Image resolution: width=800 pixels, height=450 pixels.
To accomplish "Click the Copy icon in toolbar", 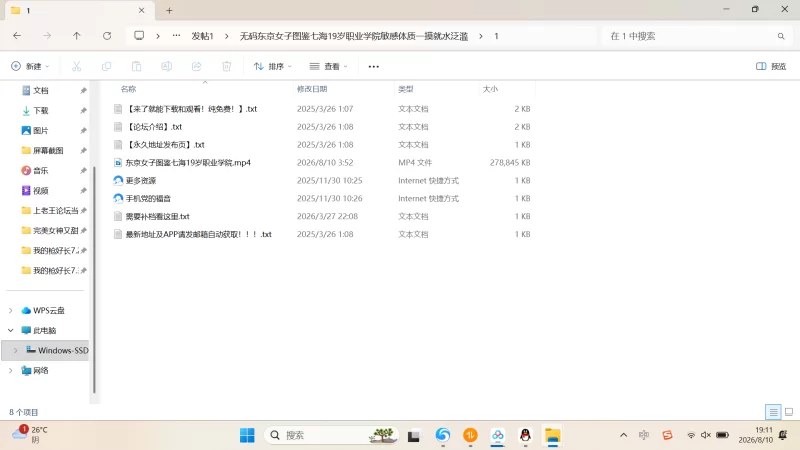I will tap(106, 66).
